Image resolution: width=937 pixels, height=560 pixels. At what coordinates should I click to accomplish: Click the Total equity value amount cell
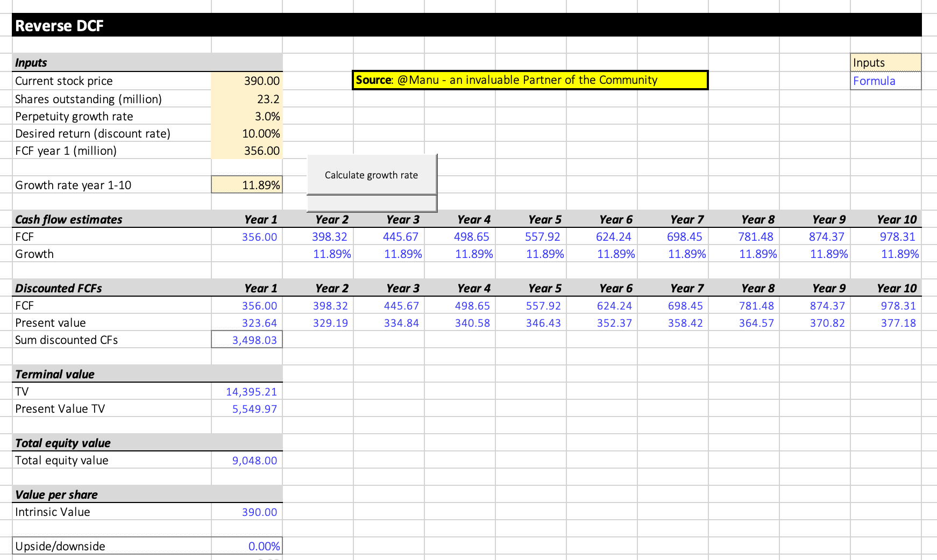click(253, 460)
